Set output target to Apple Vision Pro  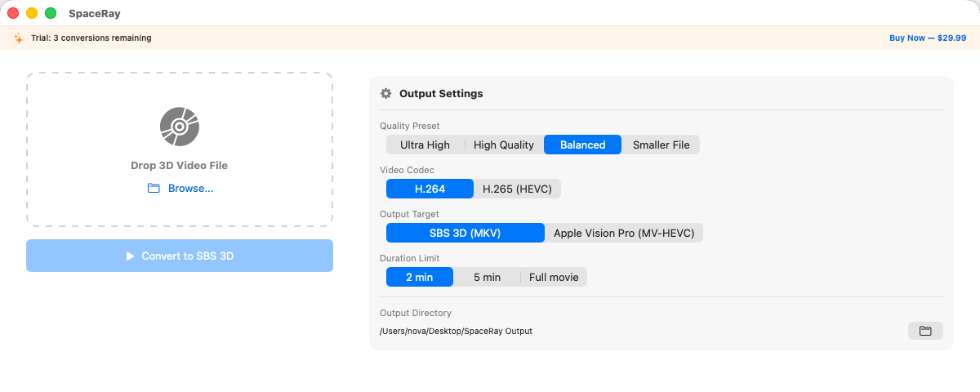click(x=624, y=234)
